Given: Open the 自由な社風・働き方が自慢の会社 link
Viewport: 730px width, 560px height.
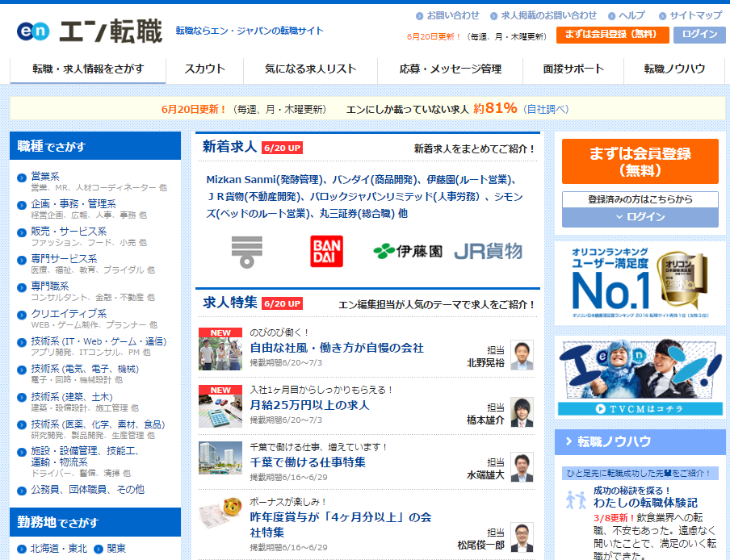Looking at the screenshot, I should click(337, 348).
